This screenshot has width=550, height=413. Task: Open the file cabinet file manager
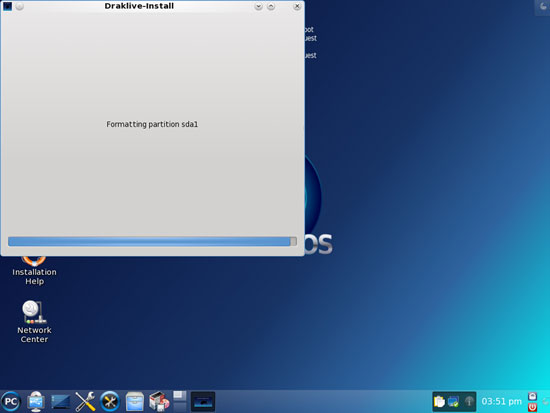point(135,401)
